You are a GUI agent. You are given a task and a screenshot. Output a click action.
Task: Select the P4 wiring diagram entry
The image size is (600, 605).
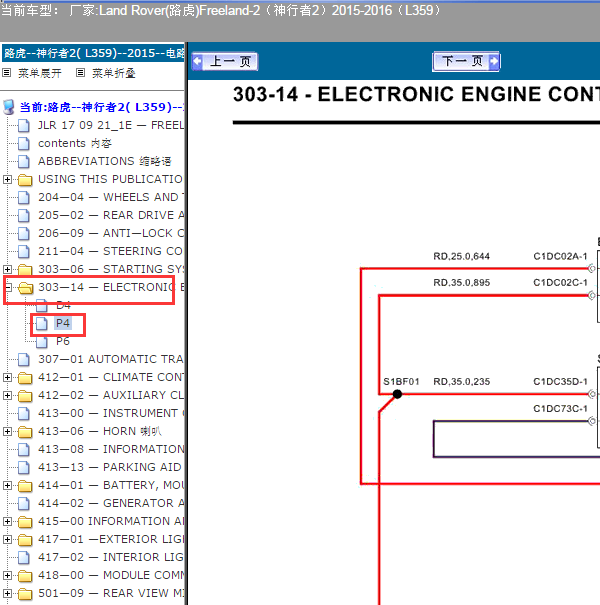point(63,323)
